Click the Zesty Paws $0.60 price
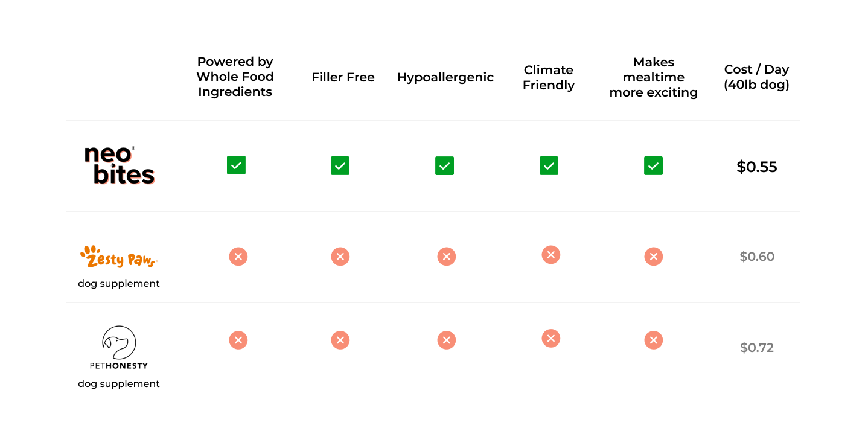Image resolution: width=868 pixels, height=428 pixels. [757, 257]
